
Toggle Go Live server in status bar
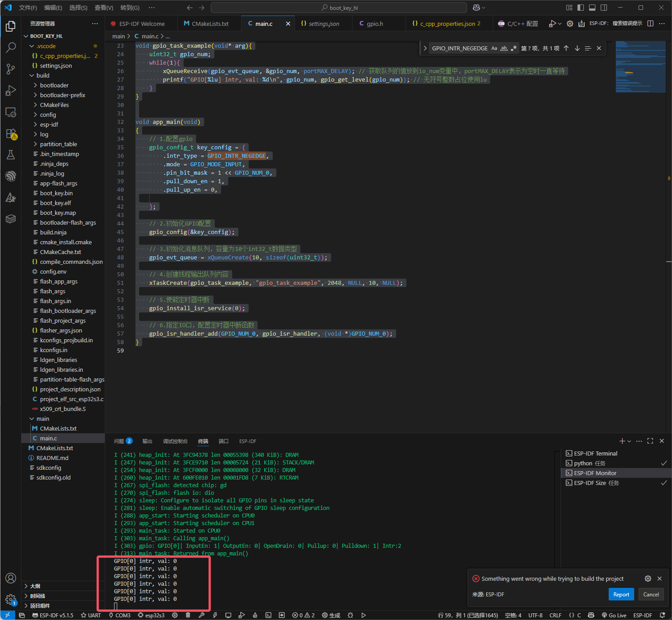pos(614,615)
